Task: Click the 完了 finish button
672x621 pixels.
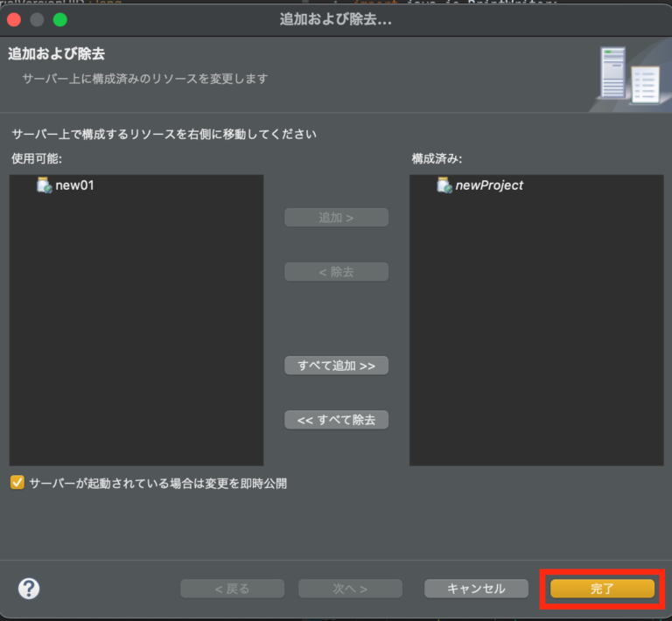Action: click(x=602, y=589)
